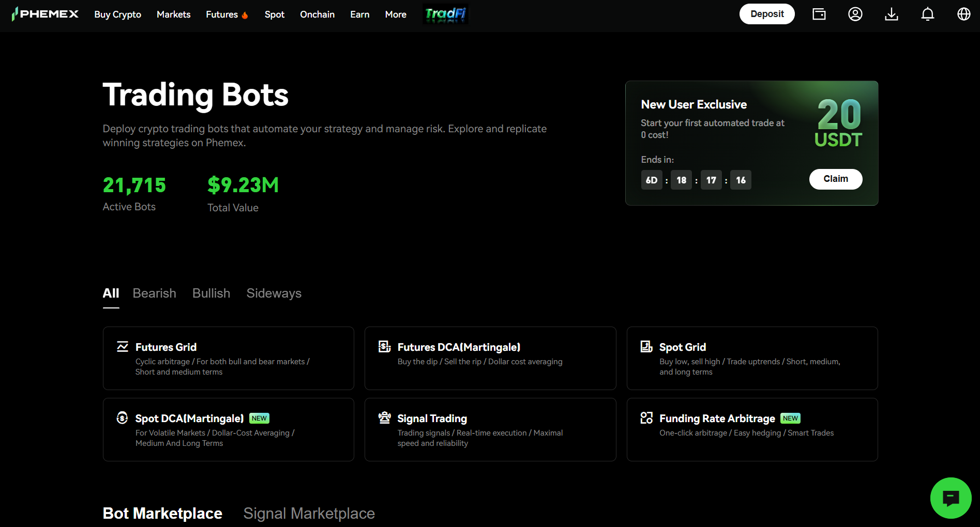Screen dimensions: 980x527
Task: Click the 6D countdown days box
Action: coord(652,180)
